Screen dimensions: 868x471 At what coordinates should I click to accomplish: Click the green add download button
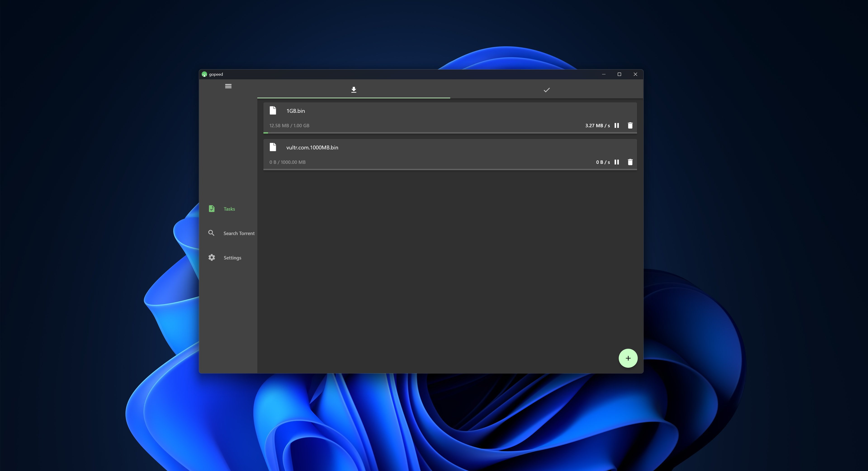click(x=628, y=358)
